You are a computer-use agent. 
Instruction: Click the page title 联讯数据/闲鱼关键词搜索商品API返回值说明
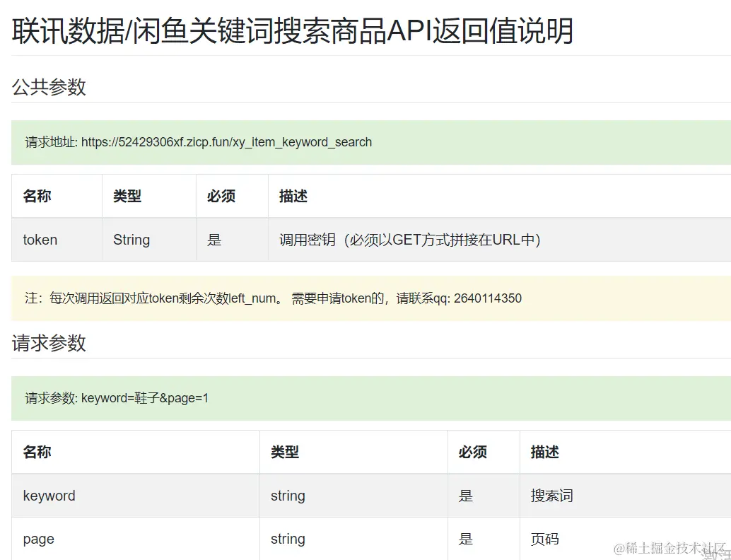(292, 31)
